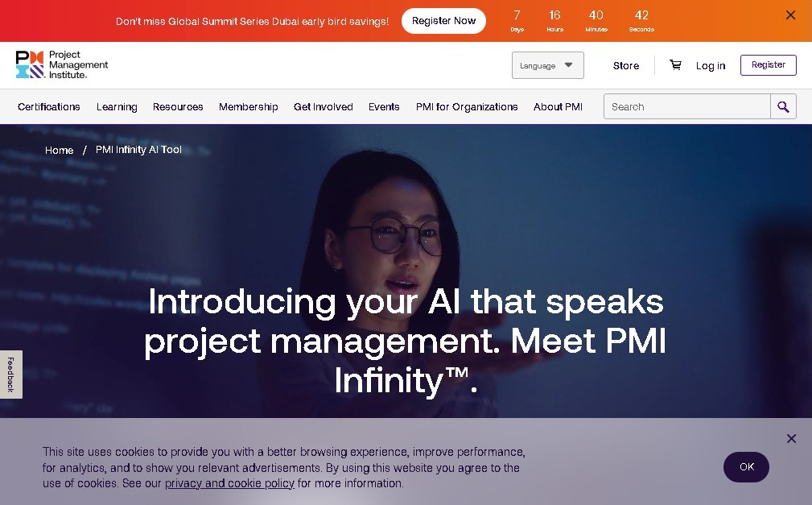Viewport: 812px width, 505px height.
Task: Click the 16 Hours countdown value
Action: pos(554,21)
